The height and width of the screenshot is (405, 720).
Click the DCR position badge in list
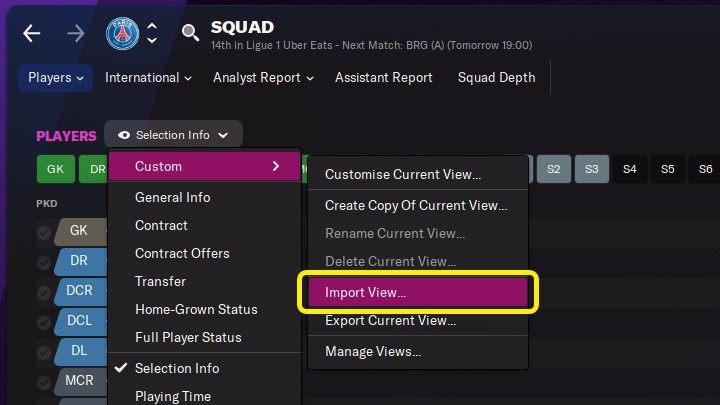click(x=80, y=291)
